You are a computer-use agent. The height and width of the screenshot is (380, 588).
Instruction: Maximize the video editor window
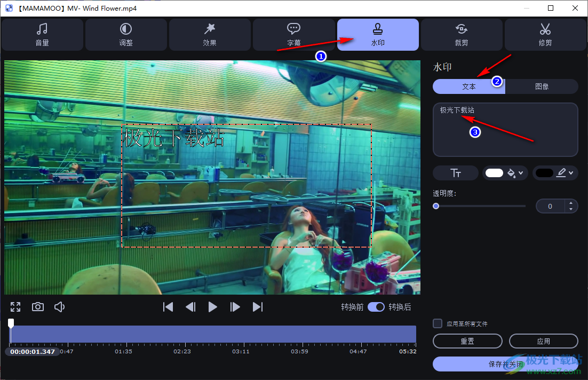pyautogui.click(x=551, y=8)
